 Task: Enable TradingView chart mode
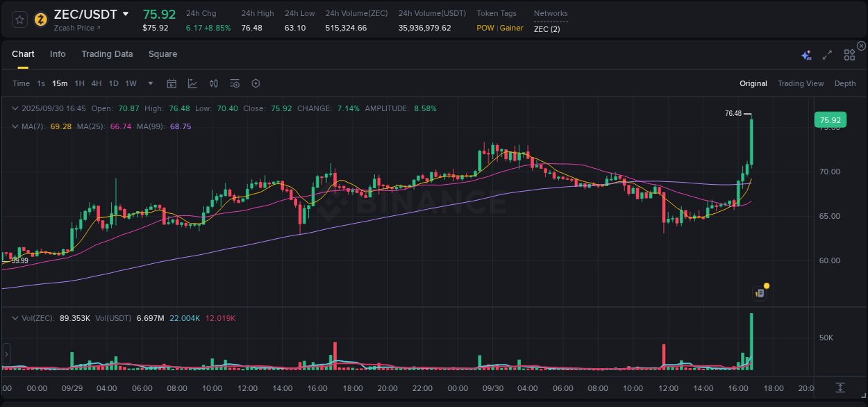(801, 83)
